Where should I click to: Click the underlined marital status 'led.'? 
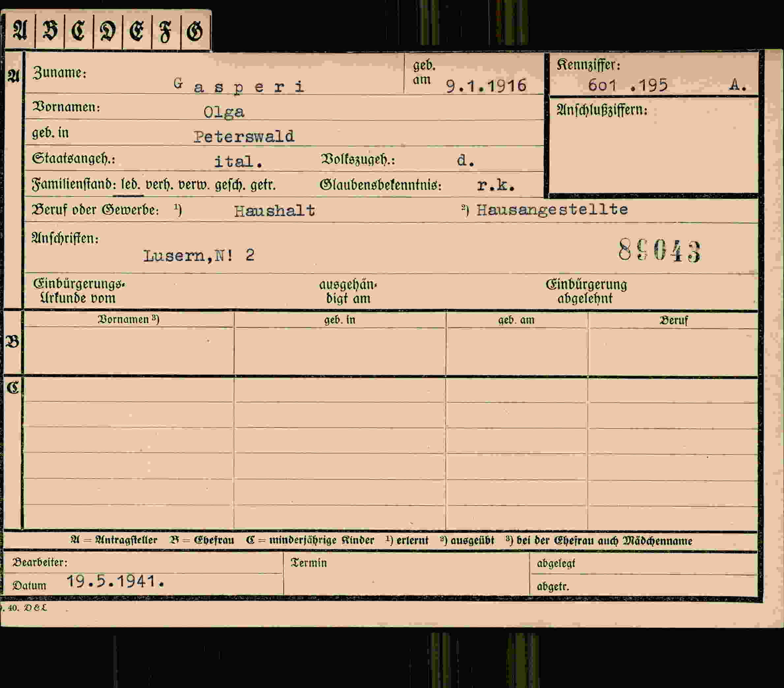tap(131, 185)
